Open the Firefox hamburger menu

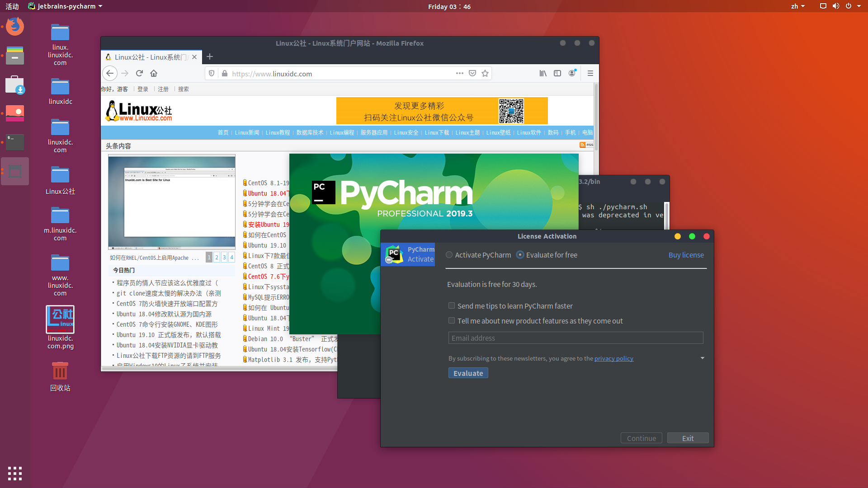[x=590, y=73]
